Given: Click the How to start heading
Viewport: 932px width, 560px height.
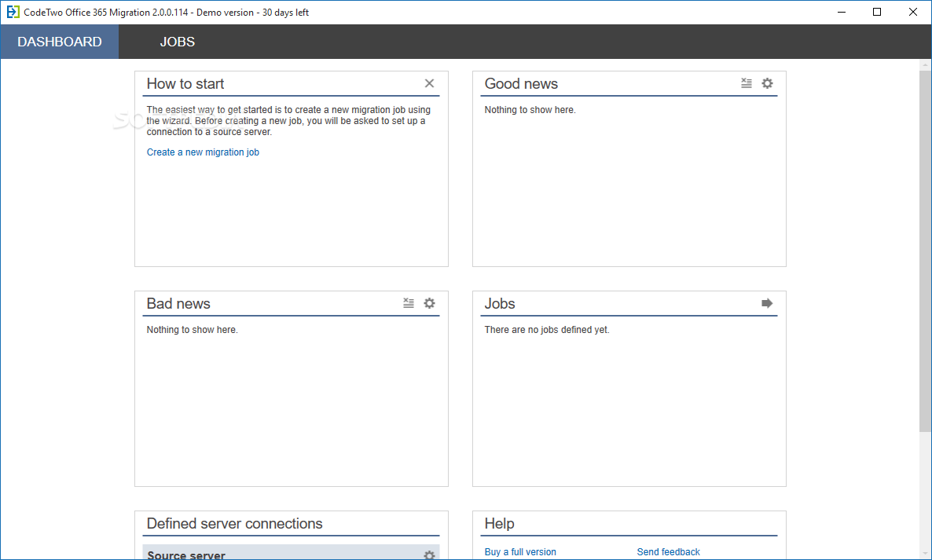Looking at the screenshot, I should pos(185,84).
